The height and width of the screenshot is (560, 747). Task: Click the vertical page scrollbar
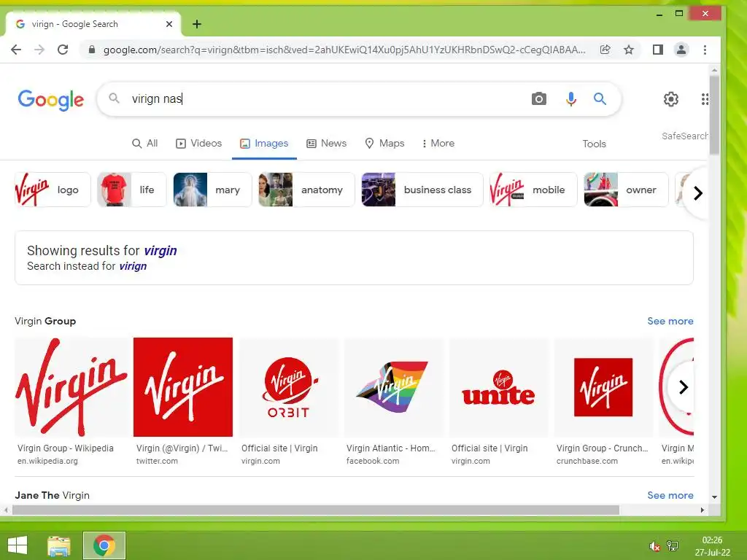point(714,114)
